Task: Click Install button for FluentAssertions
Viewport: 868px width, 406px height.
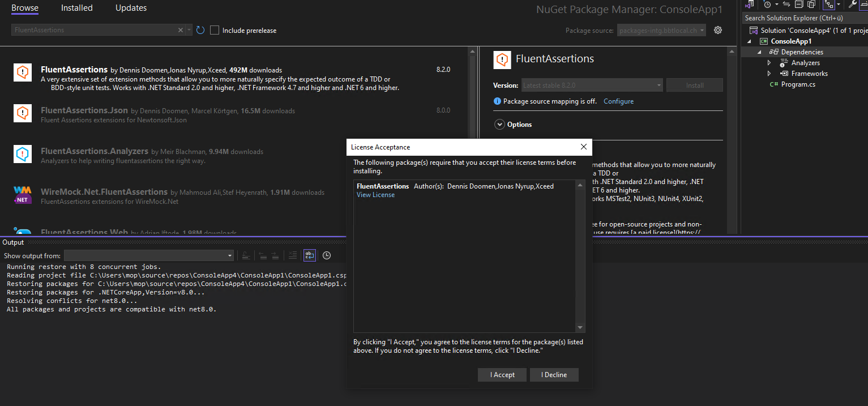Action: tap(695, 86)
